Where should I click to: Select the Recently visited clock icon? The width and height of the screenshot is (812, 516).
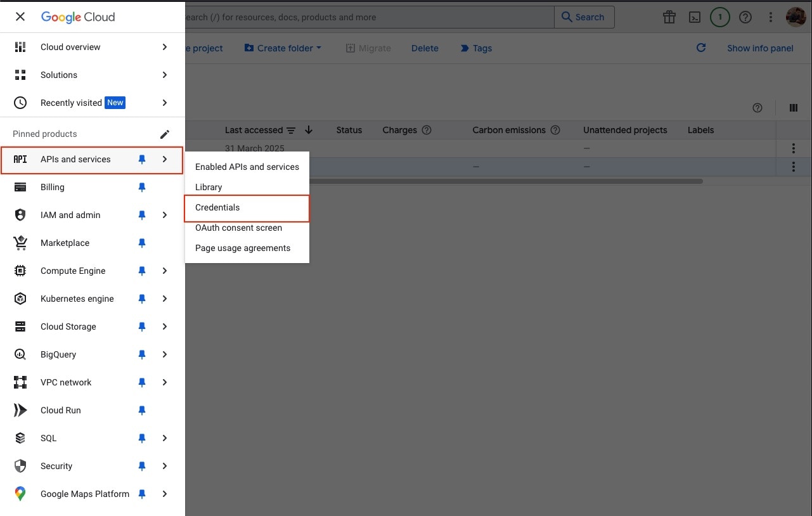[x=20, y=103]
